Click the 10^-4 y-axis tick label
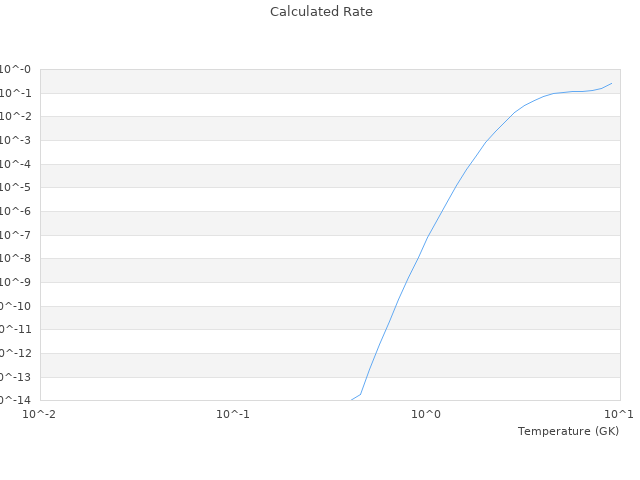 click(x=16, y=164)
